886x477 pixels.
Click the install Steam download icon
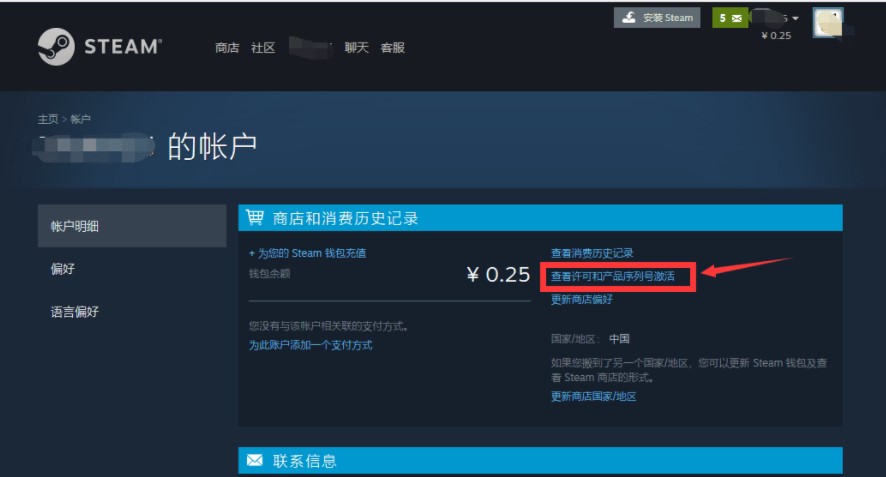point(629,18)
